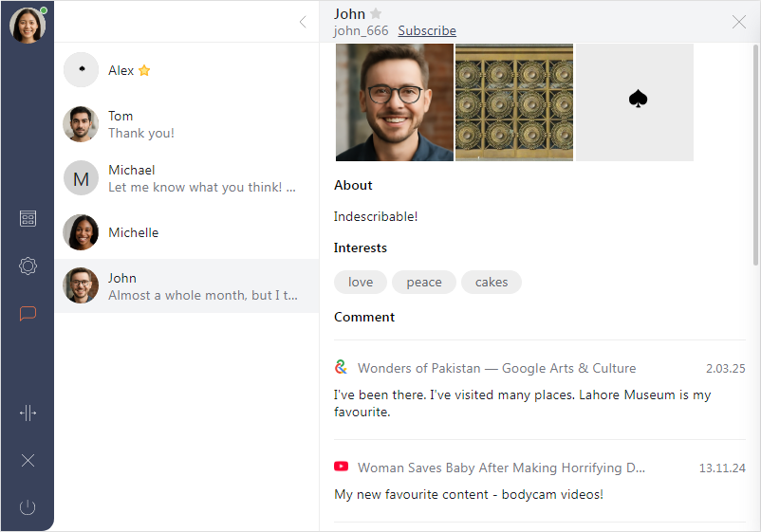The image size is (761, 532).
Task: Click the 'cakes' interest tag
Action: [492, 282]
